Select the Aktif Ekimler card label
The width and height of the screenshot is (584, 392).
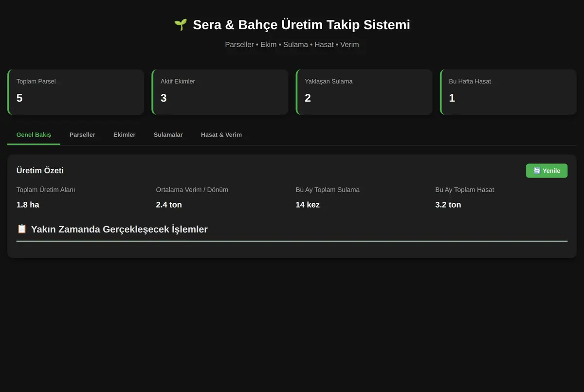[178, 81]
